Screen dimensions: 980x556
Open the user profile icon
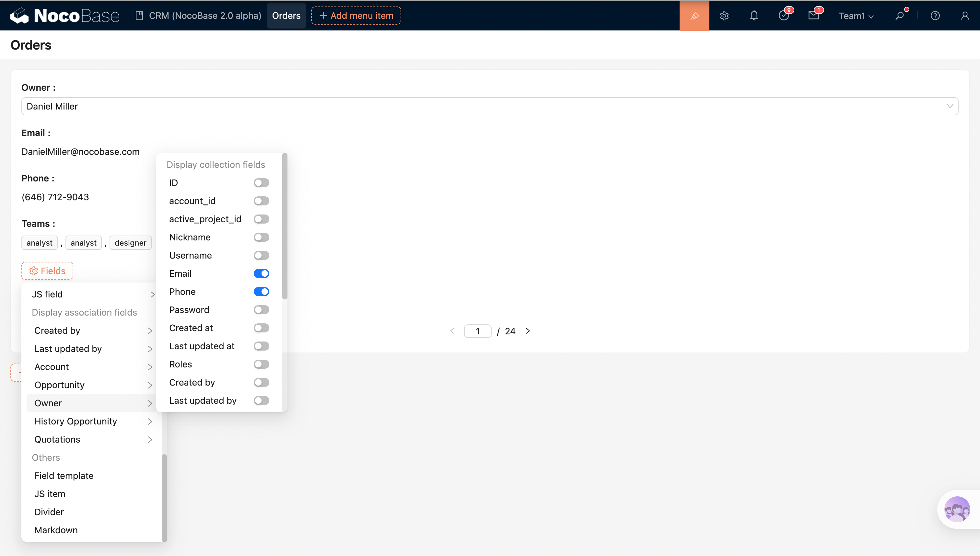coord(965,16)
